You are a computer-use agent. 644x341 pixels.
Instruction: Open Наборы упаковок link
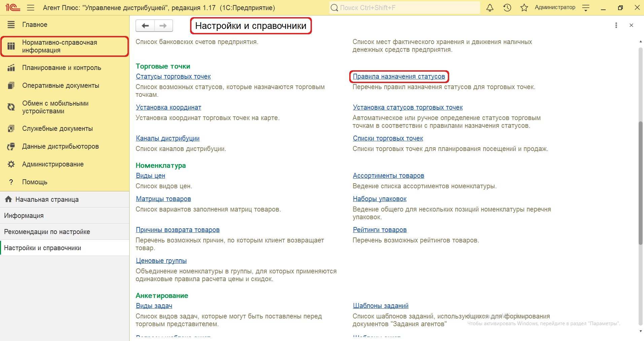point(380,199)
